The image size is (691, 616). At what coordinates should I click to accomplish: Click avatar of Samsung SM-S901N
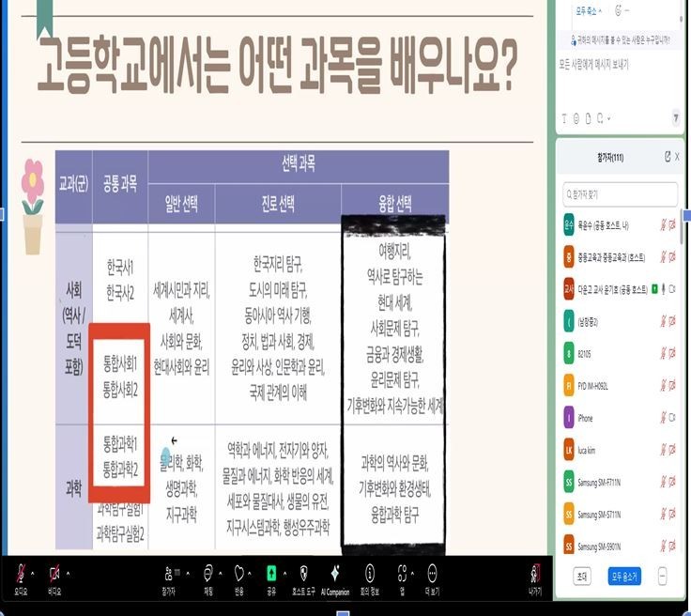point(569,546)
